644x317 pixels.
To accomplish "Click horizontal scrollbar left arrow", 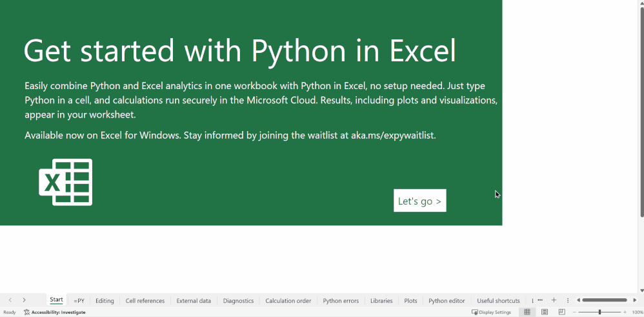I will [x=578, y=300].
